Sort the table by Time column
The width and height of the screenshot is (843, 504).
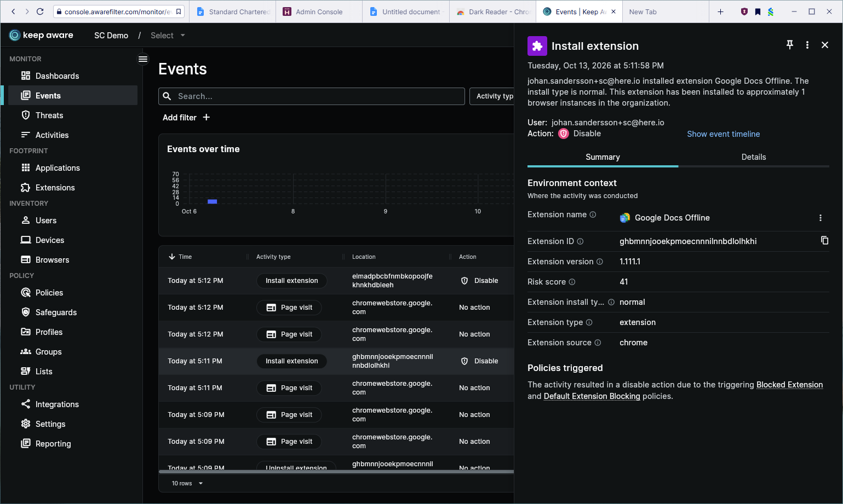180,257
